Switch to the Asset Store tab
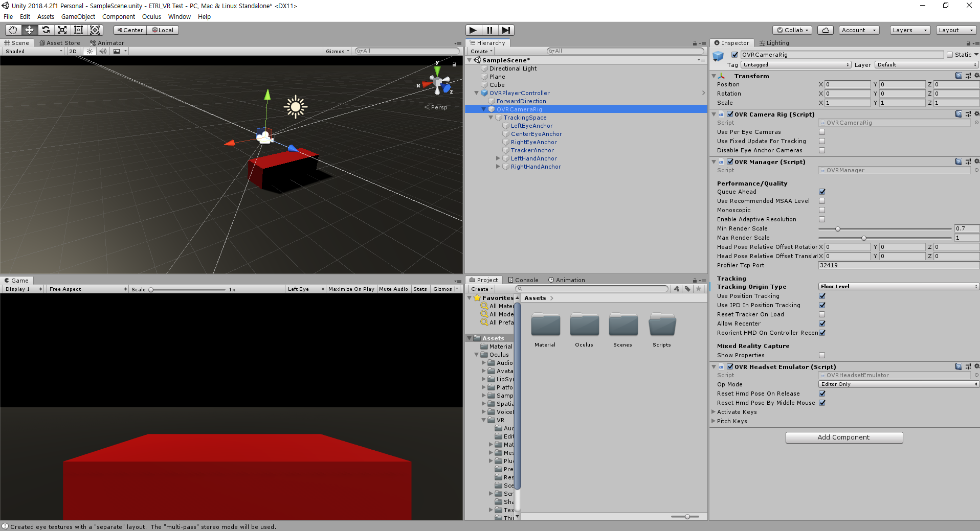The image size is (980, 531). click(60, 43)
